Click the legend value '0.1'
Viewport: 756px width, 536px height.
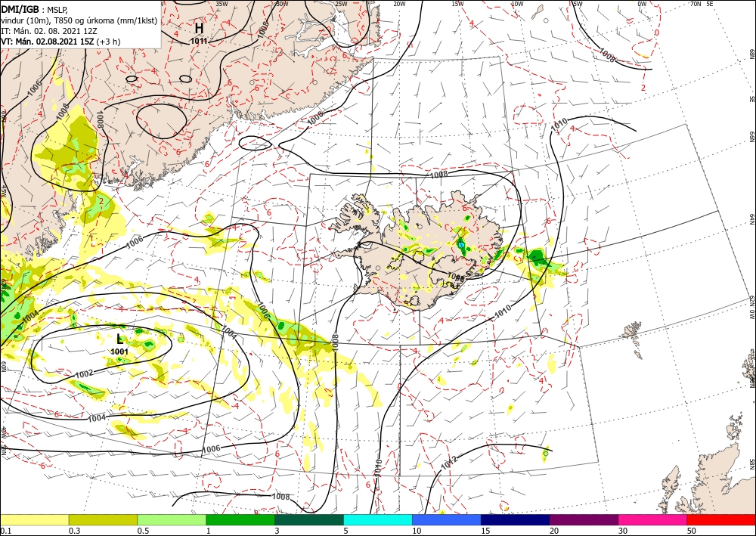click(x=5, y=531)
